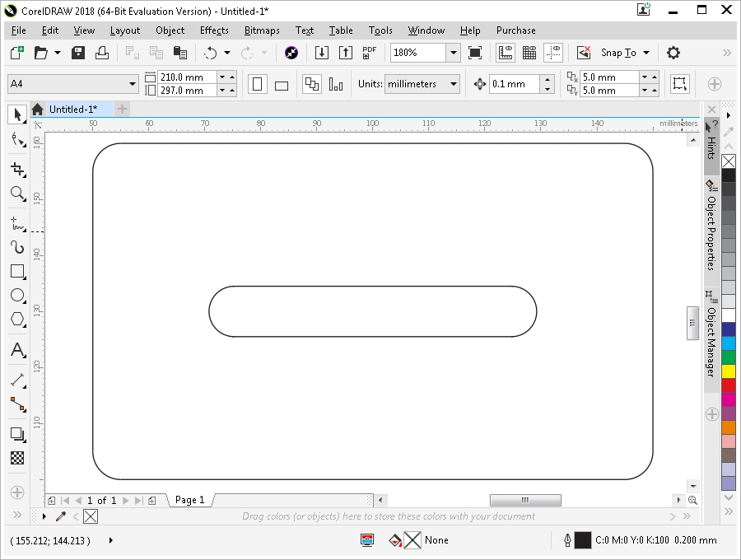
Task: Toggle Show Rulers button
Action: (x=506, y=53)
